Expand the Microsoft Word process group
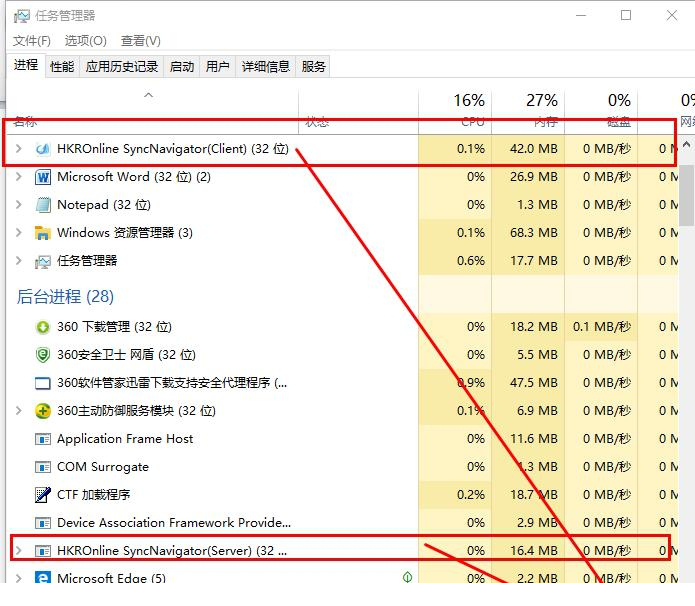 [19, 176]
